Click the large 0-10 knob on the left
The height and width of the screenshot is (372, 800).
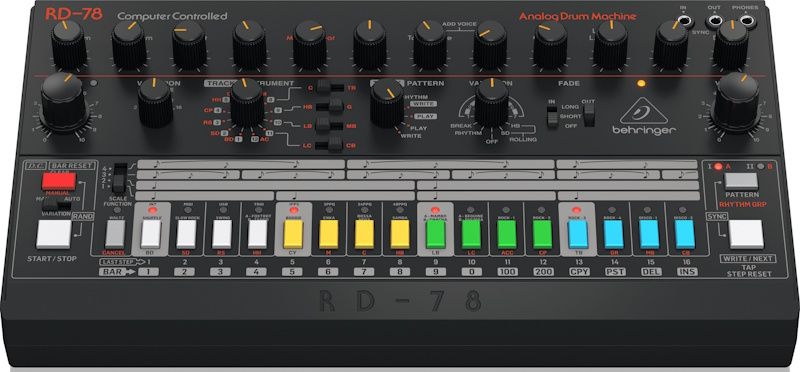coord(64,102)
